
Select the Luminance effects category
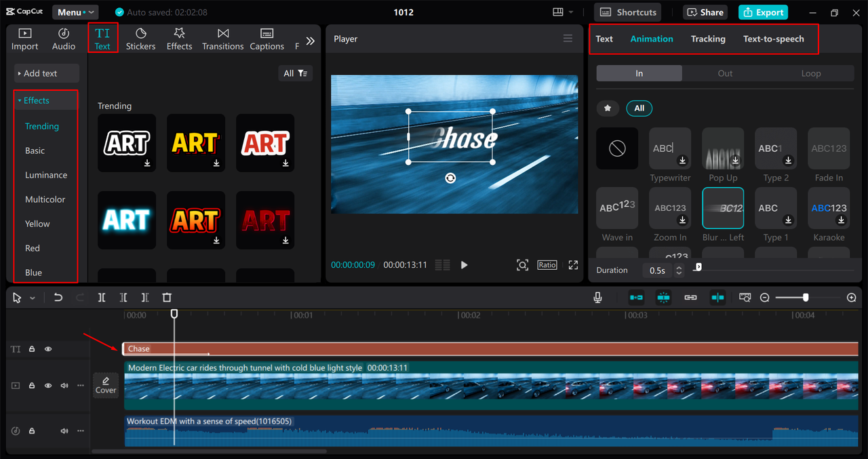(x=46, y=175)
